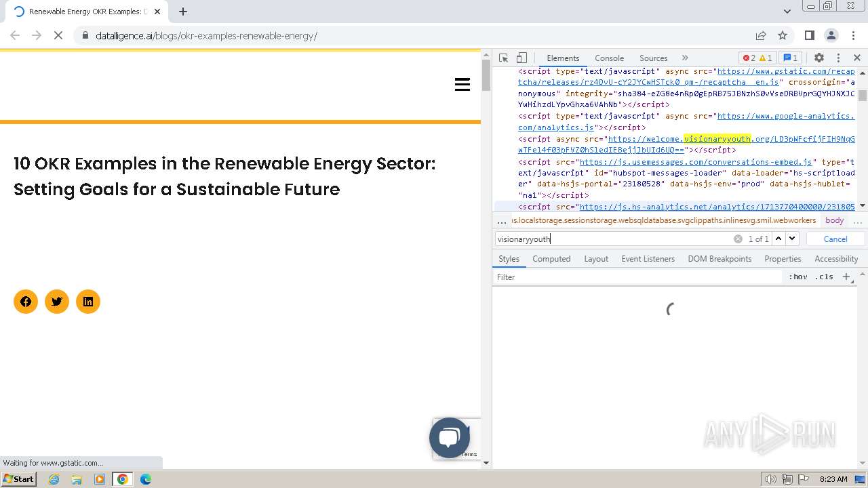Open Microsoft Edge from taskbar
Viewport: 868px width, 488px height.
point(145,479)
